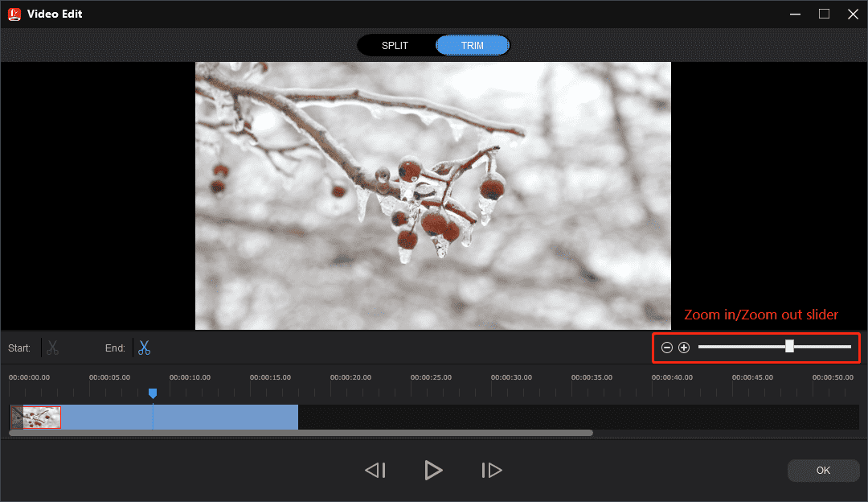Viewport: 868px width, 502px height.
Task: Click the MiniTool logo in the title bar
Action: click(13, 14)
